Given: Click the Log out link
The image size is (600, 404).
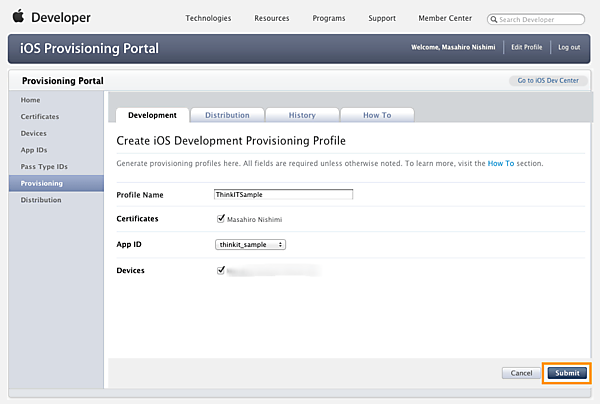Looking at the screenshot, I should 569,47.
